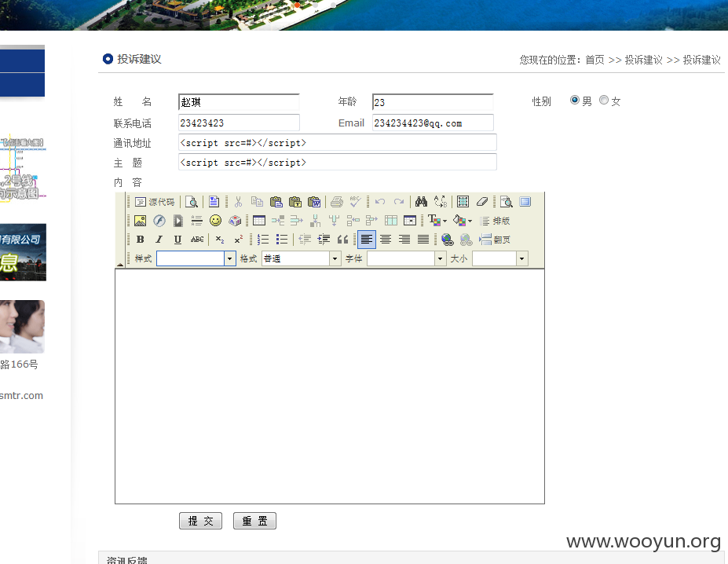
Task: Click the Paste clipboard icon
Action: pos(276,202)
